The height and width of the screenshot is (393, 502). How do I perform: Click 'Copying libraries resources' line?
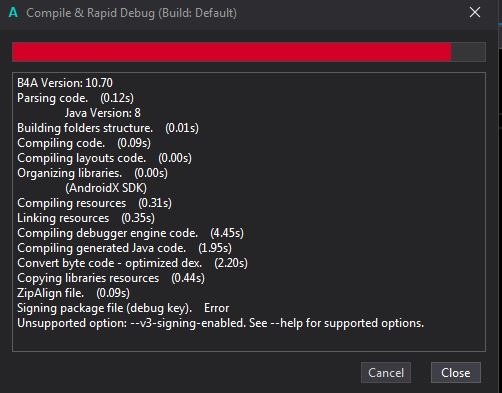coord(111,278)
